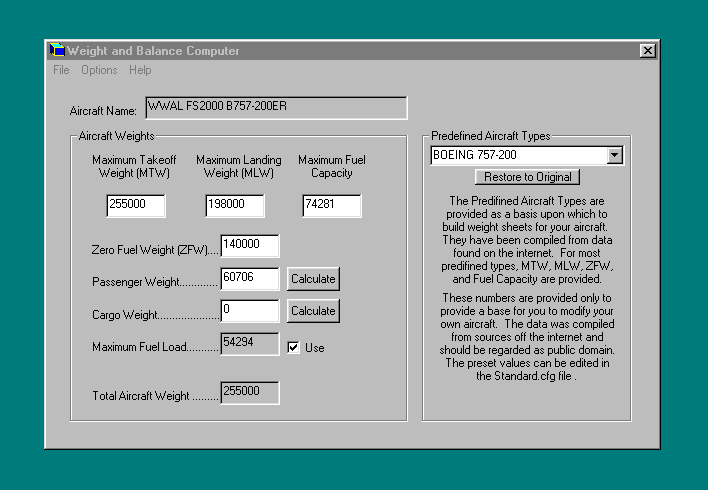Click the Passenger Weight input field
The height and width of the screenshot is (490, 708).
tap(250, 279)
